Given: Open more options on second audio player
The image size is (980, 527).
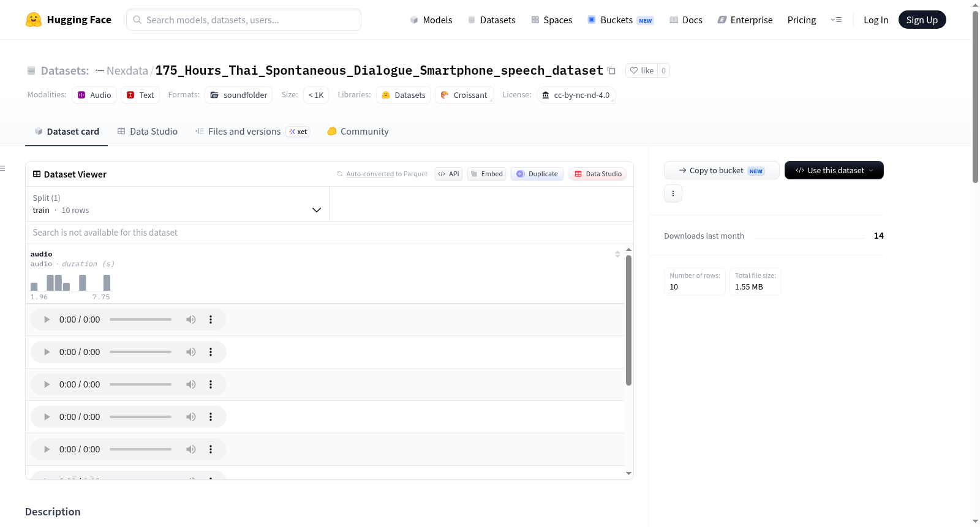Looking at the screenshot, I should [211, 352].
